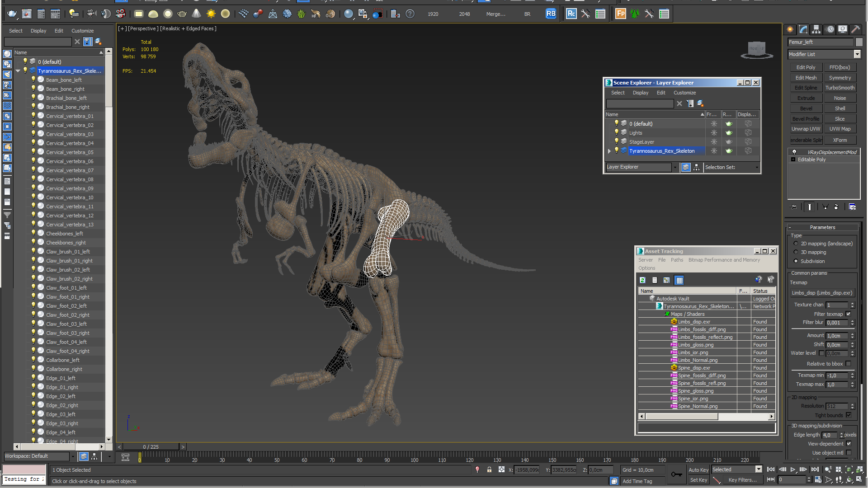
Task: Click the blue RB toolbar icon
Action: [x=551, y=14]
